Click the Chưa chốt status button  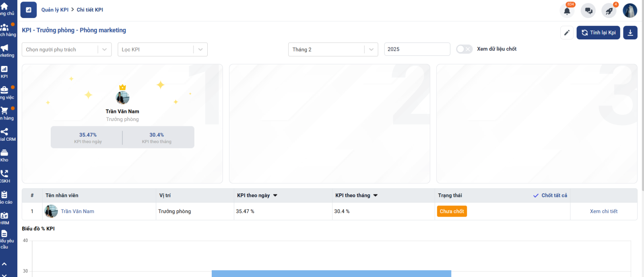point(452,211)
